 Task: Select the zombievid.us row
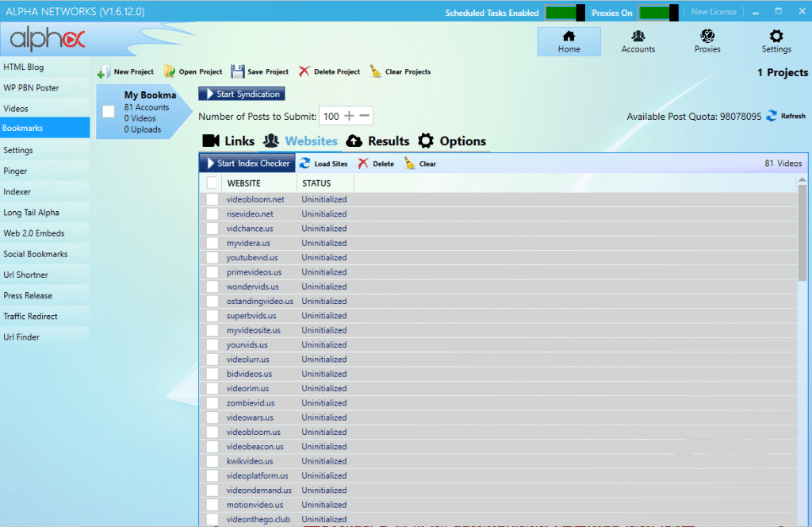pyautogui.click(x=498, y=402)
